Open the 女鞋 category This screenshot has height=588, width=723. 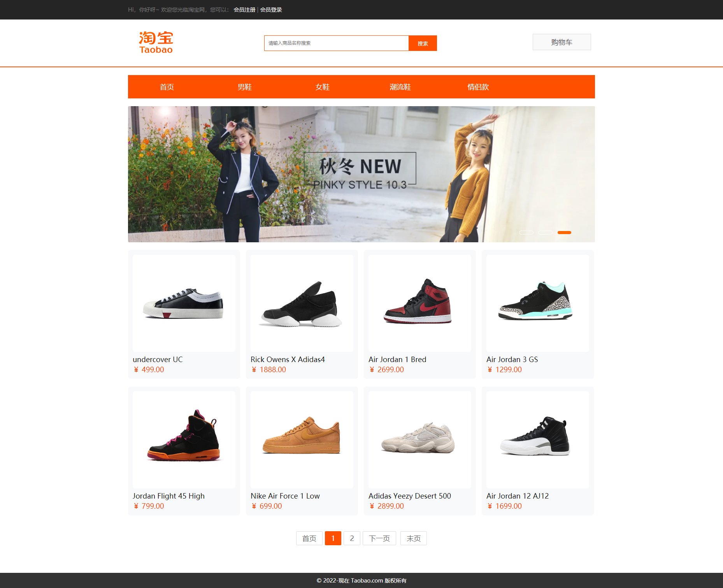pyautogui.click(x=323, y=87)
